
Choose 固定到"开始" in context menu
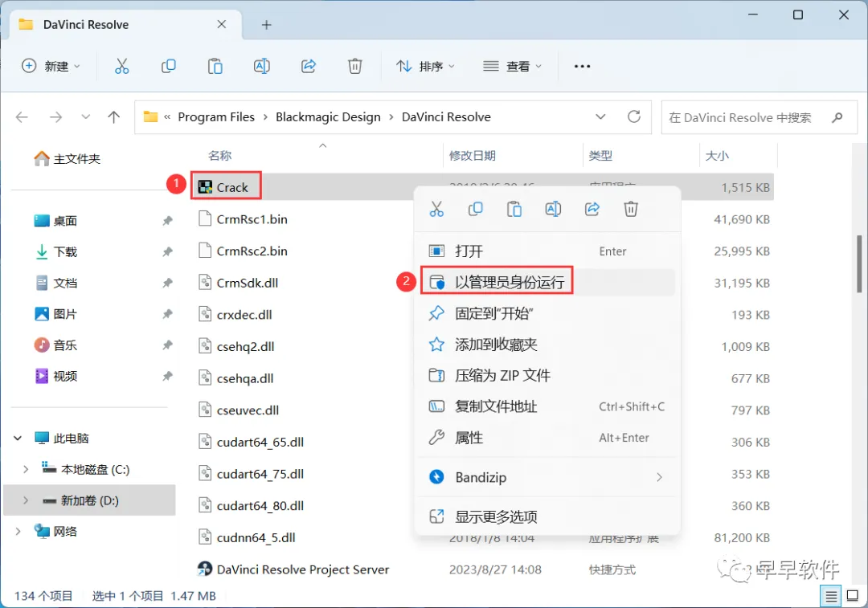coord(547,314)
